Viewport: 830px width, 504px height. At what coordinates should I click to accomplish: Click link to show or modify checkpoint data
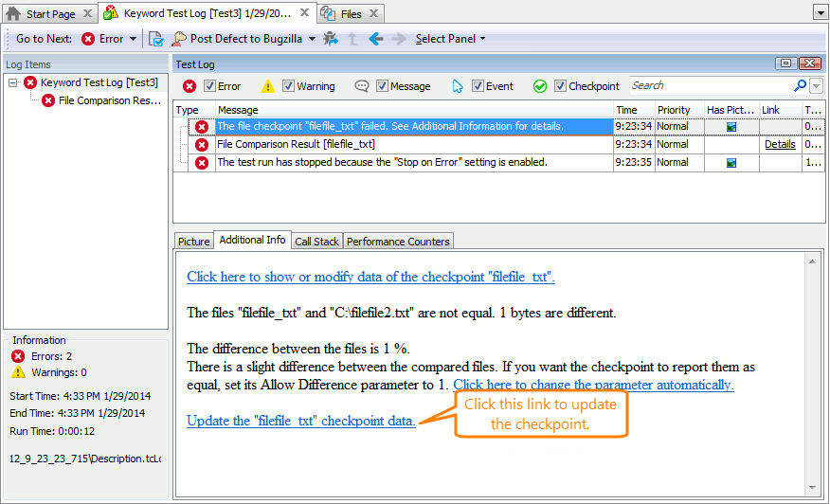coord(370,277)
